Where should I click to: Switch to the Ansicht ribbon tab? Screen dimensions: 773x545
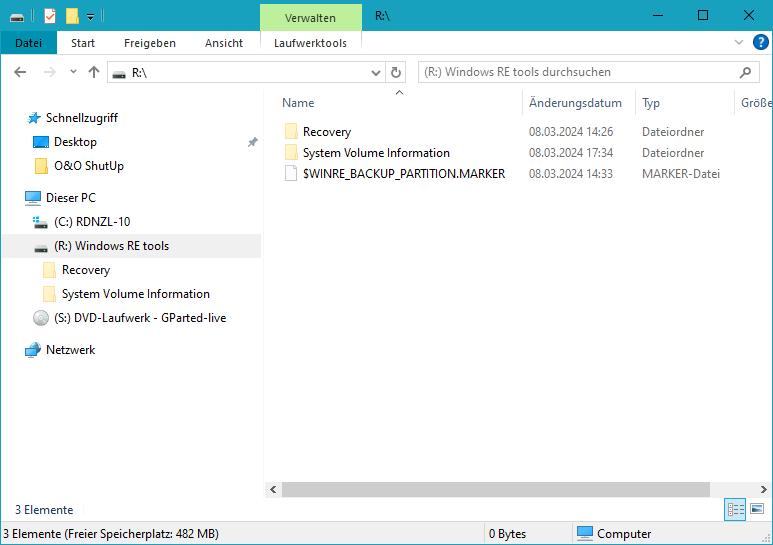pos(224,43)
